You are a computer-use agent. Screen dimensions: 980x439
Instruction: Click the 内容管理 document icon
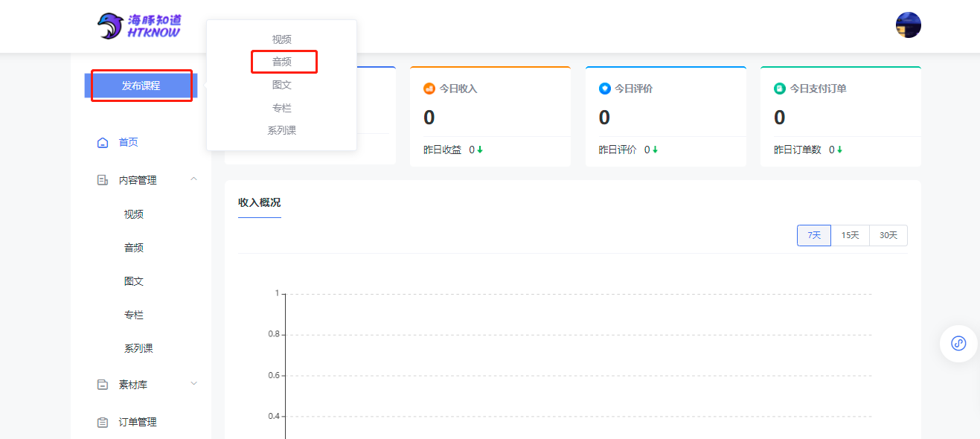click(x=103, y=180)
